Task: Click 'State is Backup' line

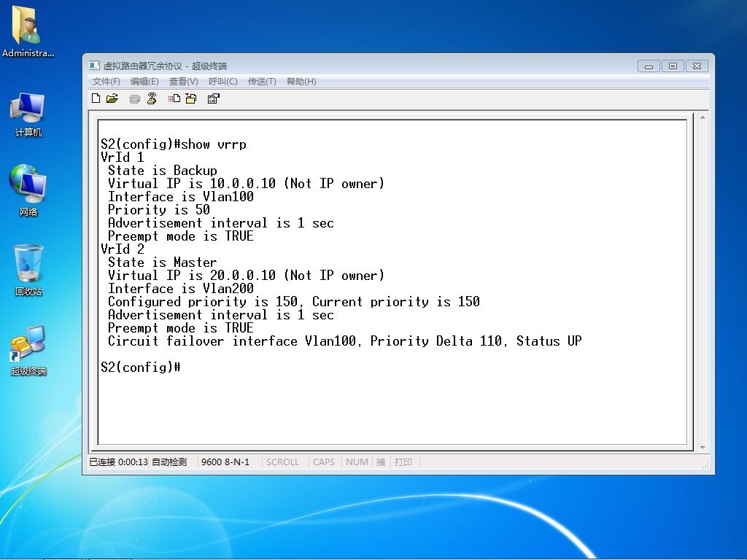Action: [163, 171]
